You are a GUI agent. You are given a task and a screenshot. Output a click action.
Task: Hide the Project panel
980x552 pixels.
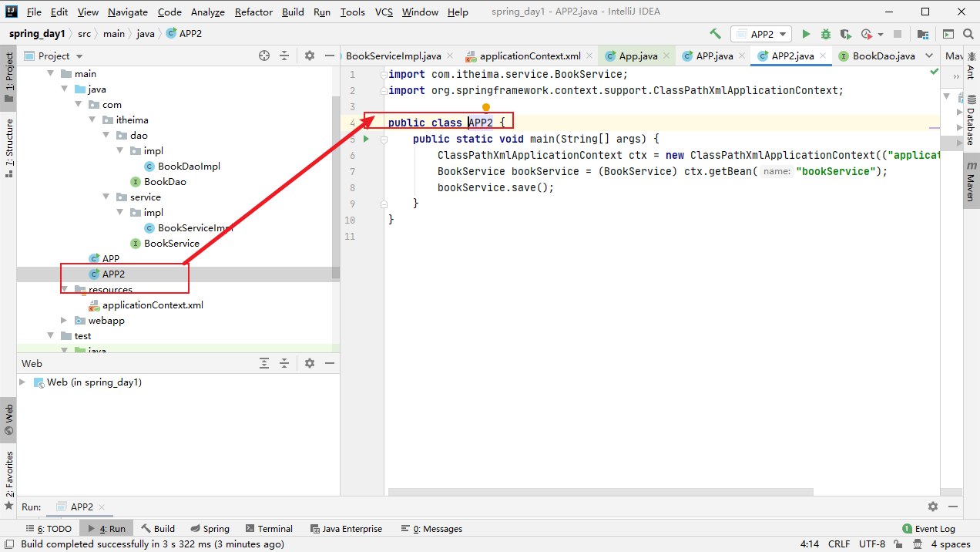pos(330,56)
